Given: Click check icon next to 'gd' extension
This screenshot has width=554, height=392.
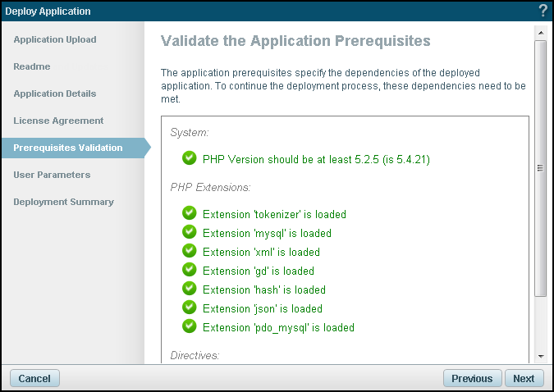Looking at the screenshot, I should coord(190,270).
